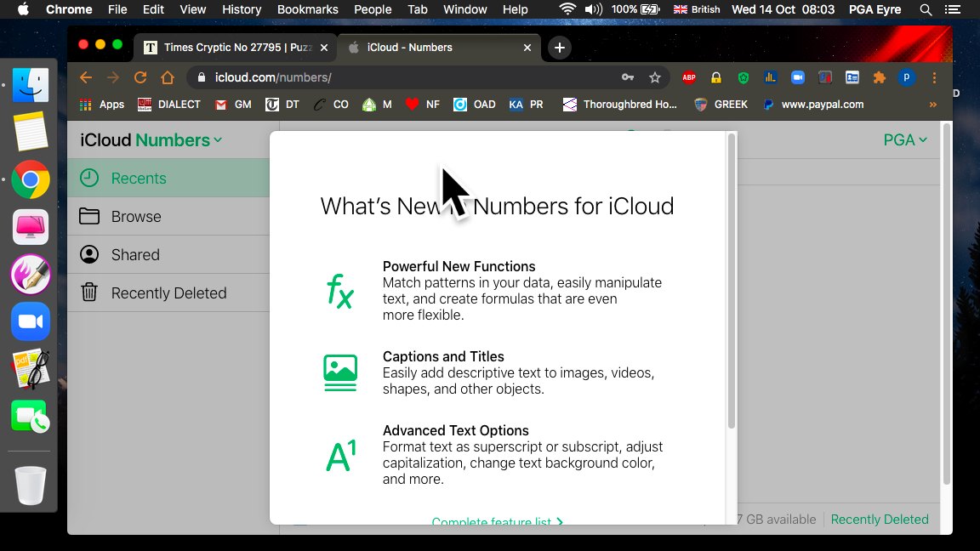Viewport: 980px width, 551px height.
Task: Click the What's New dialog scrollbar
Action: (x=732, y=281)
